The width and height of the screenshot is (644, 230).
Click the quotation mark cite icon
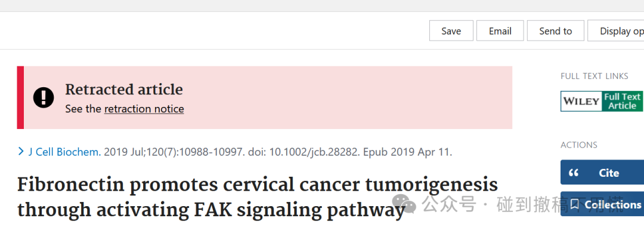click(x=574, y=173)
